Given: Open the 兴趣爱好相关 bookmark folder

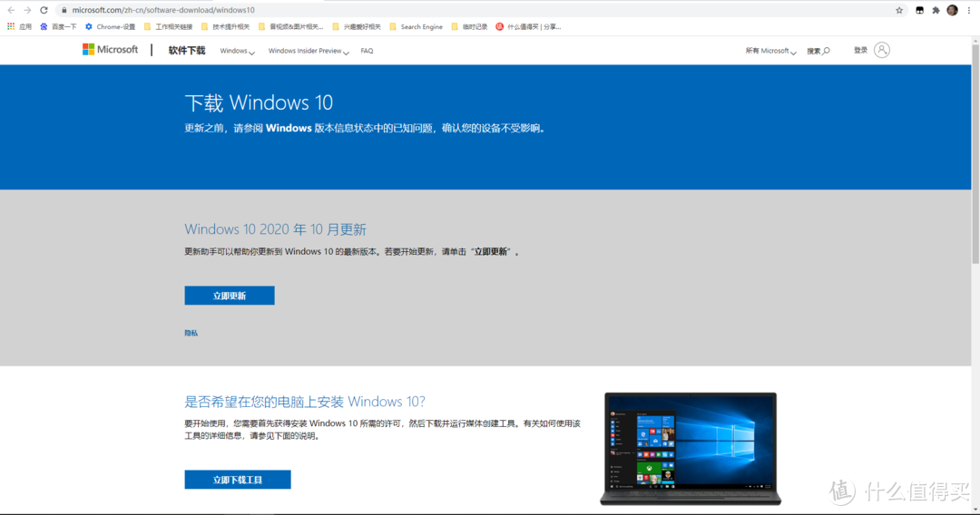Looking at the screenshot, I should 357,27.
